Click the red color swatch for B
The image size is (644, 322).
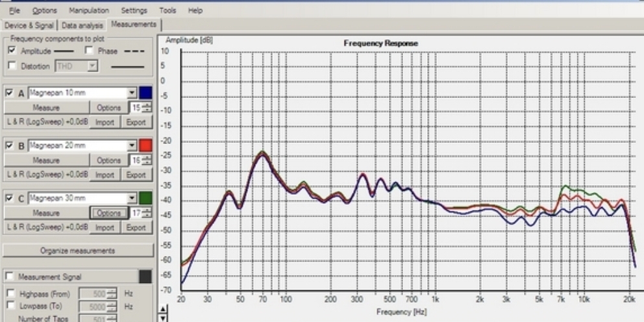[145, 145]
